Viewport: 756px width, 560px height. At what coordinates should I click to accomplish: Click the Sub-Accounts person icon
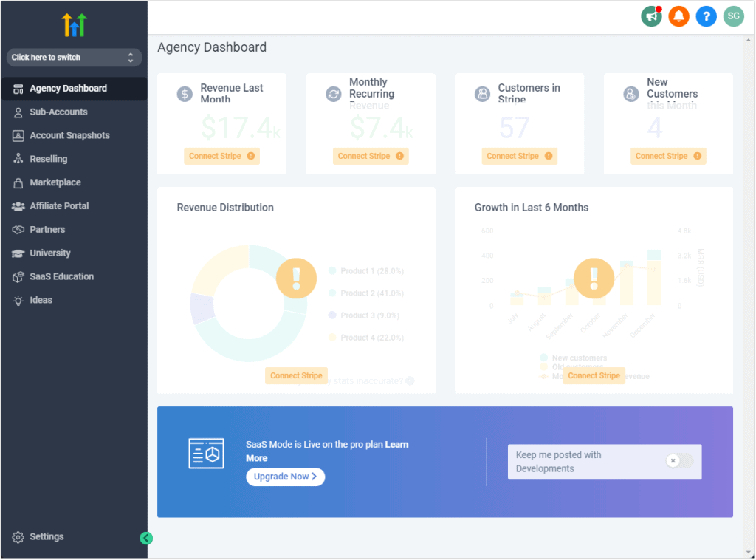(18, 112)
